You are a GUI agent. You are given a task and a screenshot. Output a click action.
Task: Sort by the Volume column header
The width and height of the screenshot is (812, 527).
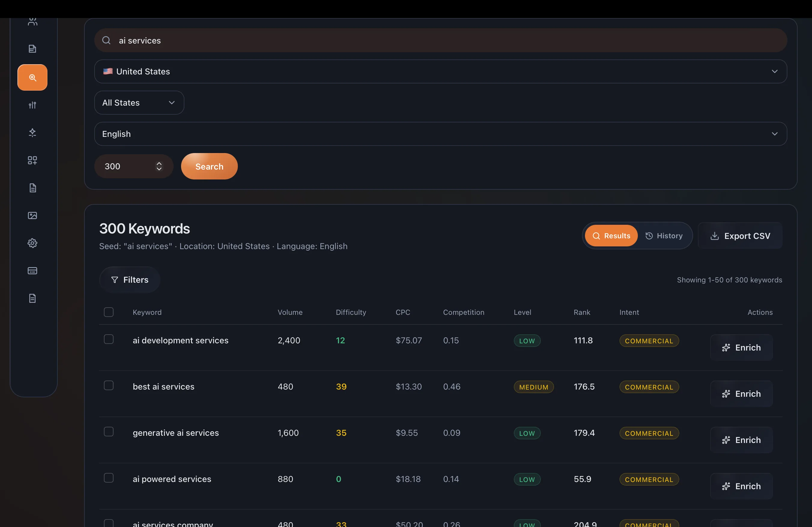coord(290,312)
